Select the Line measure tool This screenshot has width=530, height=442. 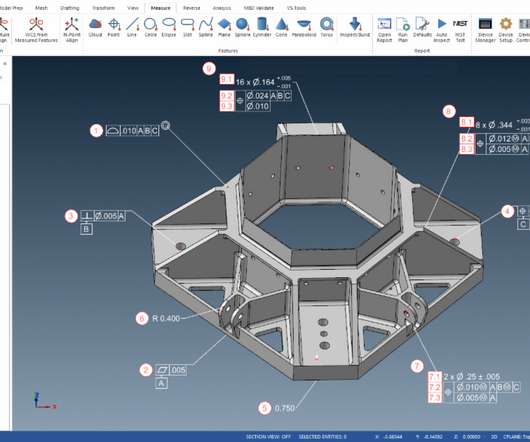[x=132, y=27]
